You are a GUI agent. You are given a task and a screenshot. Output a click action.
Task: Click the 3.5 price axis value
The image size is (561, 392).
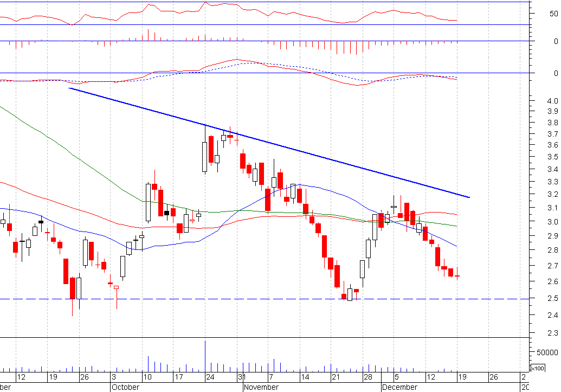point(553,157)
